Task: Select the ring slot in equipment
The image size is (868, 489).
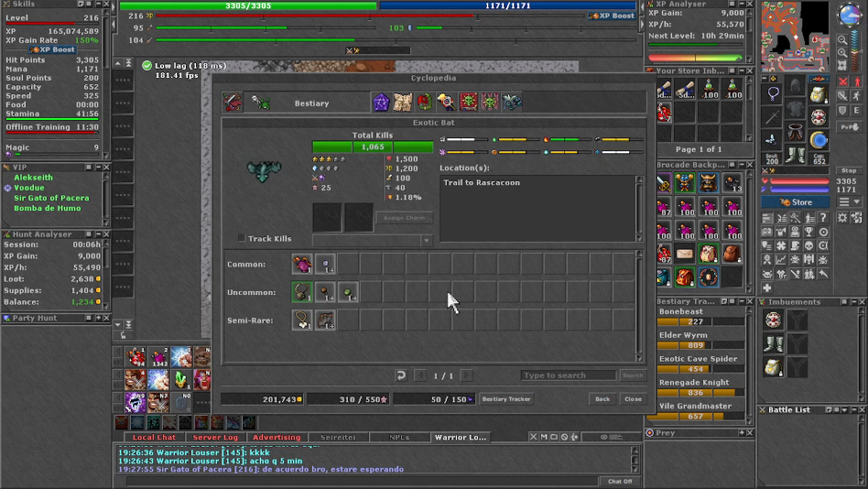Action: coord(773,140)
